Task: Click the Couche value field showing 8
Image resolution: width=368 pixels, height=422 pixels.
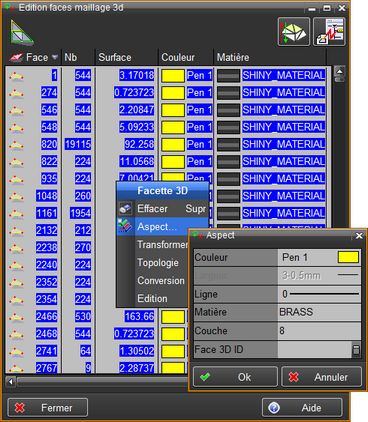Action: pos(319,331)
